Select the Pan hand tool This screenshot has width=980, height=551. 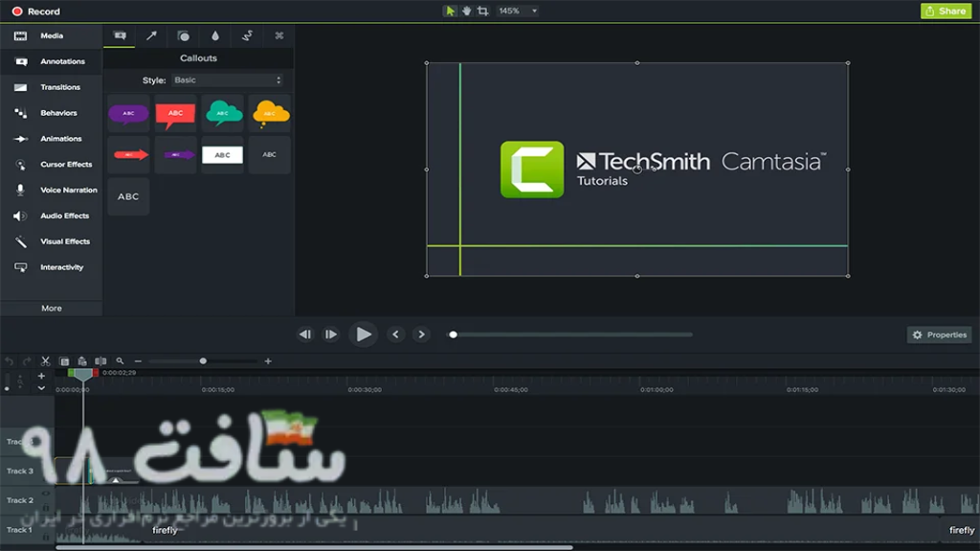pos(466,11)
